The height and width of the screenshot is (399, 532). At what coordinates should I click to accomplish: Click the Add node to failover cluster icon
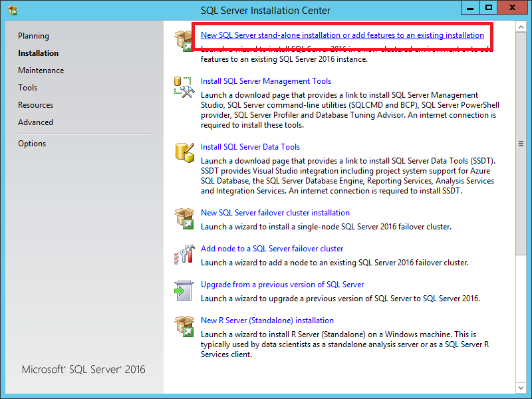coord(184,254)
